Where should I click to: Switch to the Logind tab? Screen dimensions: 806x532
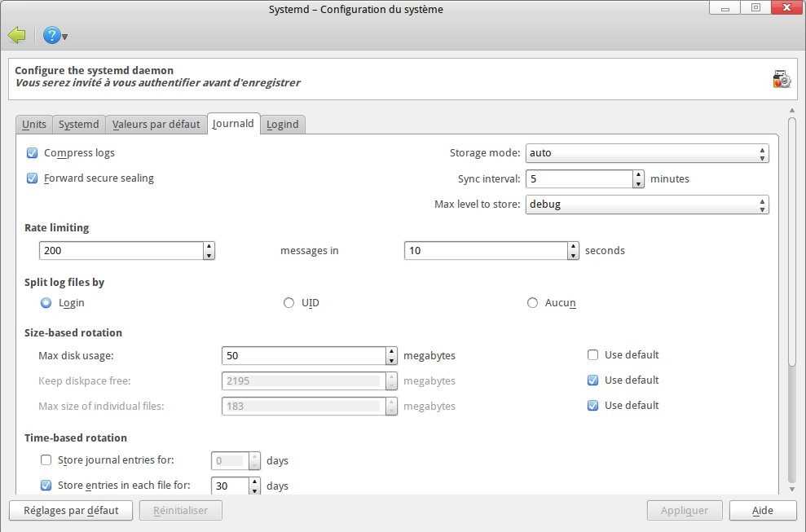point(283,124)
